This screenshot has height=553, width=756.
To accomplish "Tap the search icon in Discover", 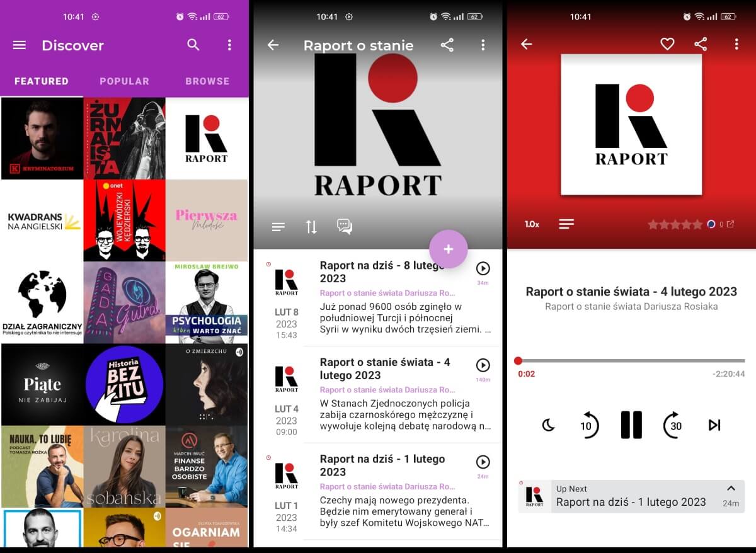I will pos(193,45).
